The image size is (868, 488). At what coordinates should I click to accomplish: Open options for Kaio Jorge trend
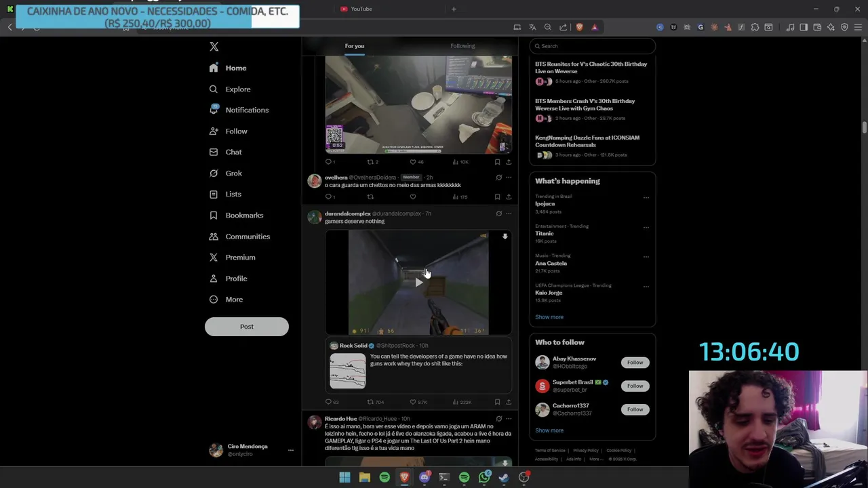click(x=646, y=287)
